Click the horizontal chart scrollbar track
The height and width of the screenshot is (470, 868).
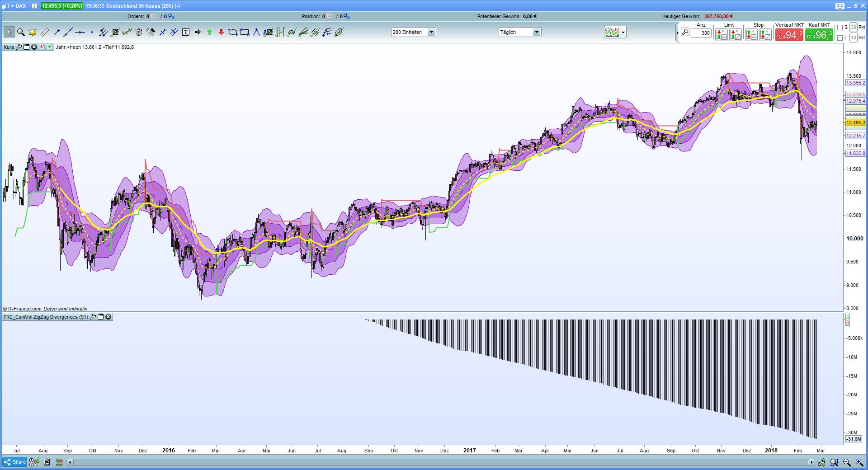click(441, 462)
